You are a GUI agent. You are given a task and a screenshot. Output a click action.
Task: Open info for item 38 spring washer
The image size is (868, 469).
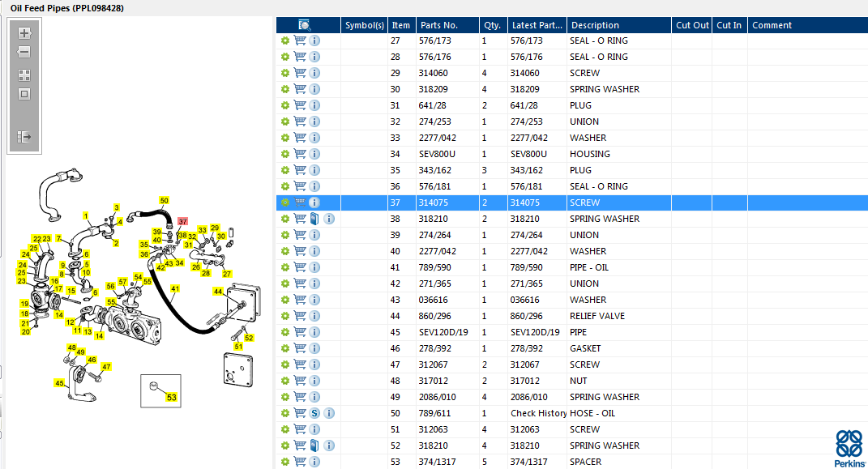(329, 219)
